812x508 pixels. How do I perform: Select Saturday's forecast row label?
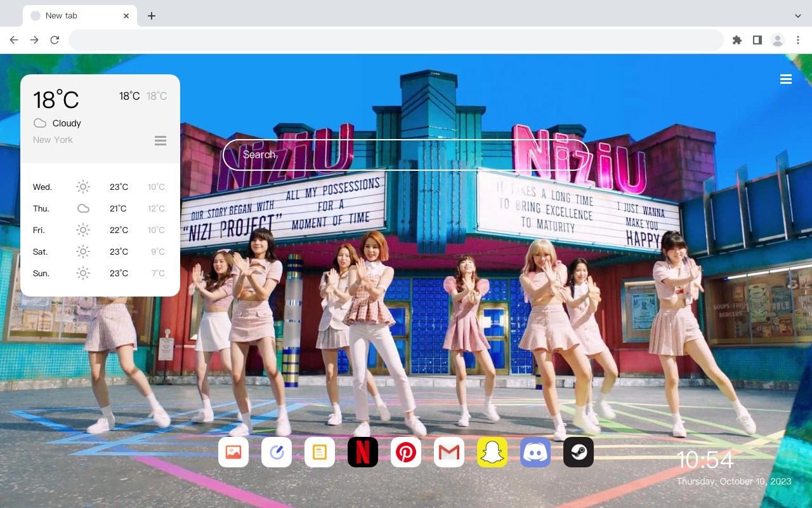[41, 252]
